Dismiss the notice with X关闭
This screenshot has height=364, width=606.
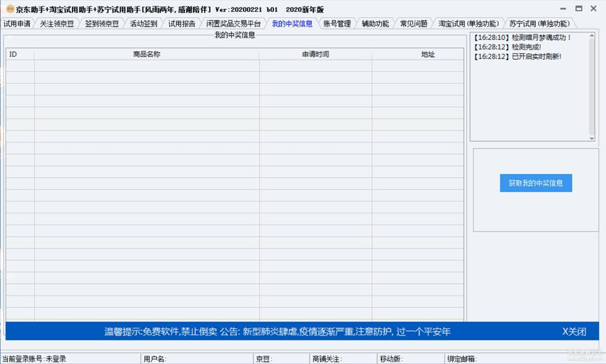[x=574, y=332]
